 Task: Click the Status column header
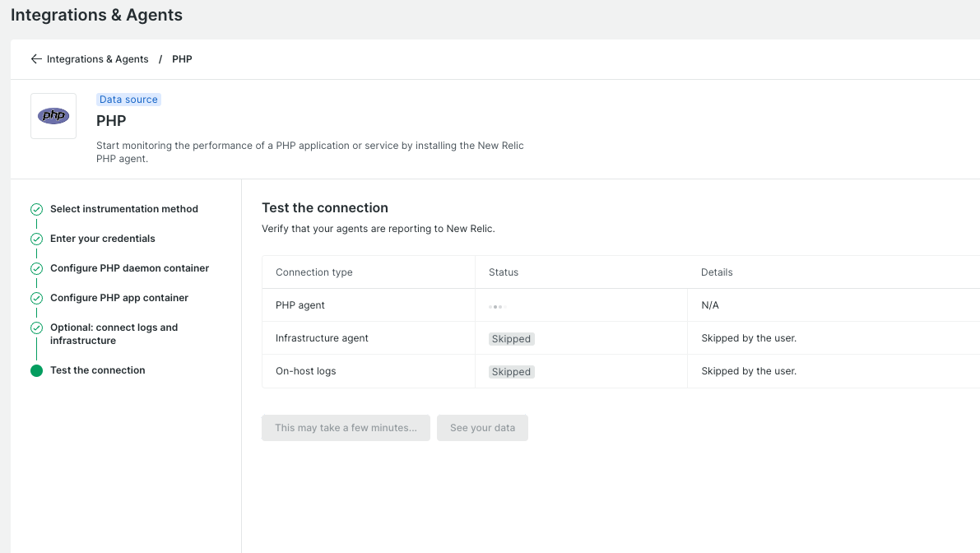click(503, 272)
